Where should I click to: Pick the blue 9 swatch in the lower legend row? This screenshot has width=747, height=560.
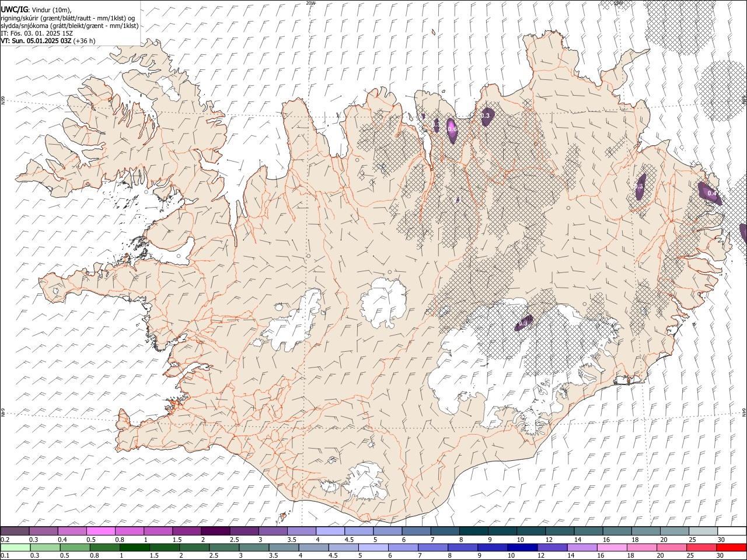[x=492, y=547]
